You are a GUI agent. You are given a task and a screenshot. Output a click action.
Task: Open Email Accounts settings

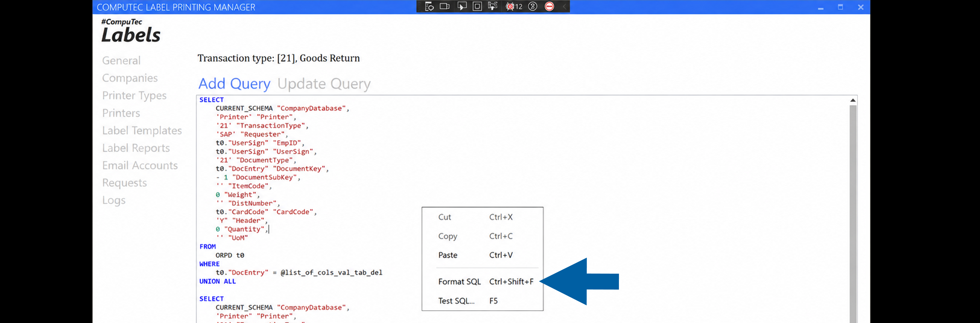pyautogui.click(x=140, y=165)
